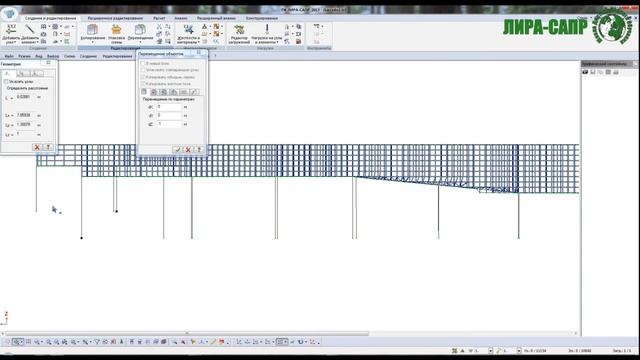
Task: Click the horizontal scrollbar below the model view
Action: click(187, 333)
